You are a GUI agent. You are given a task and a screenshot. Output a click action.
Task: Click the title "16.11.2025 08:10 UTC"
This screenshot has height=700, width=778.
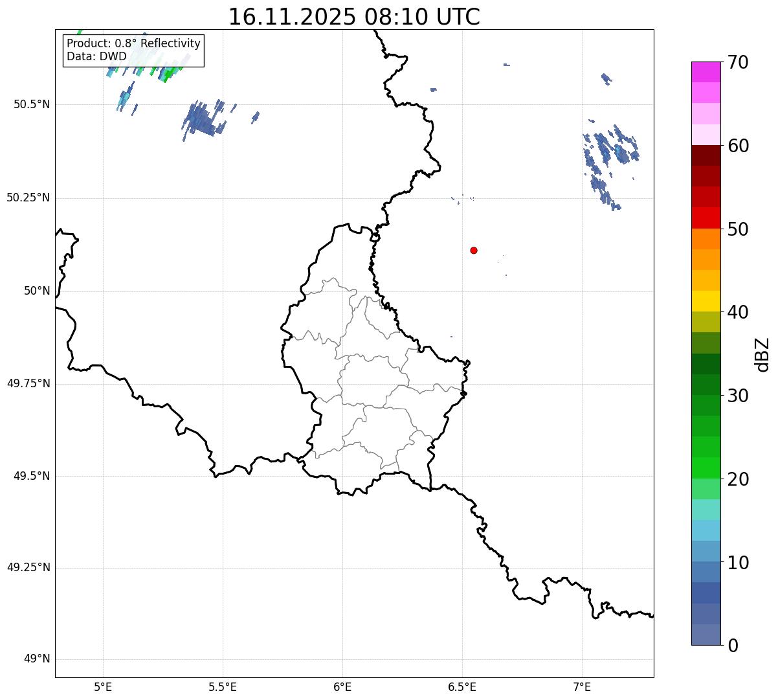354,16
